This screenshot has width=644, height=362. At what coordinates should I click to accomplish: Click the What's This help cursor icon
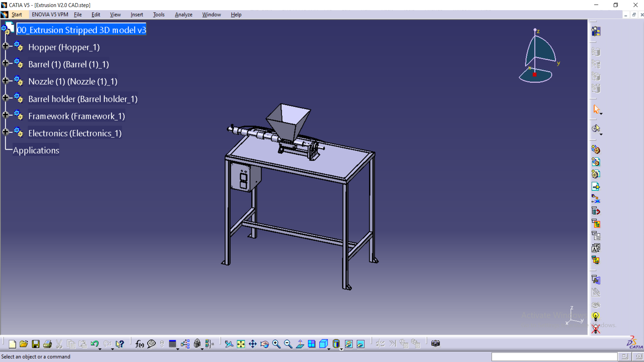pos(120,344)
